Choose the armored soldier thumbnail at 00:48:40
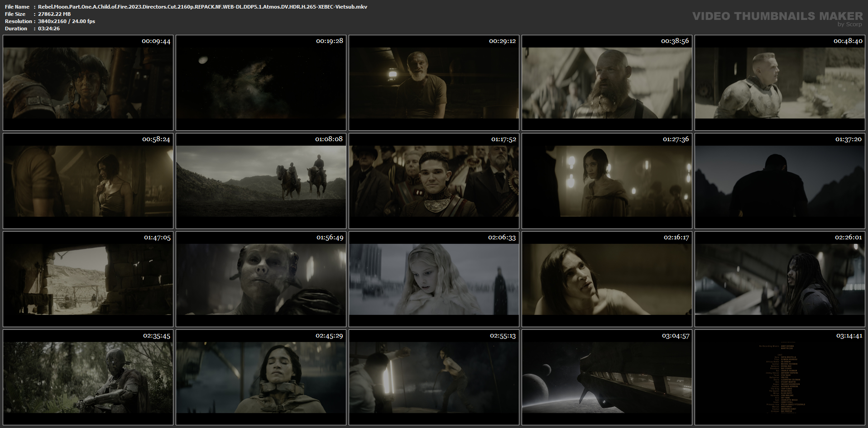868x428 pixels. coord(780,83)
